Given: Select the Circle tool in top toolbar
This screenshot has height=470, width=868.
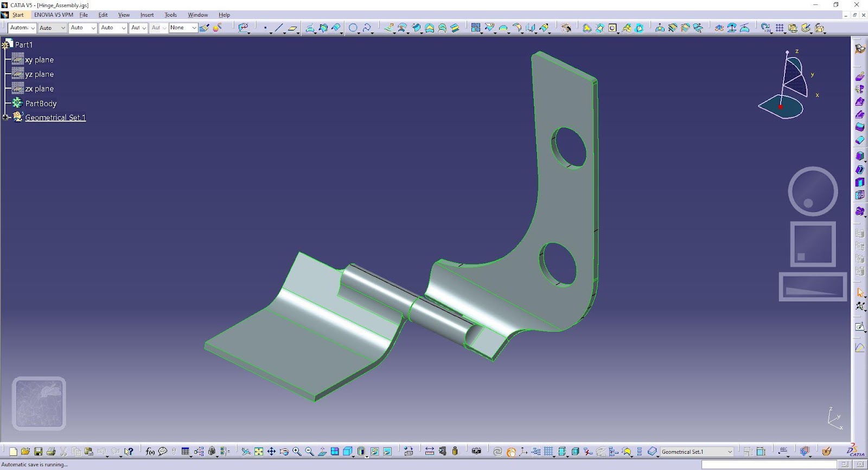Looking at the screenshot, I should point(353,28).
